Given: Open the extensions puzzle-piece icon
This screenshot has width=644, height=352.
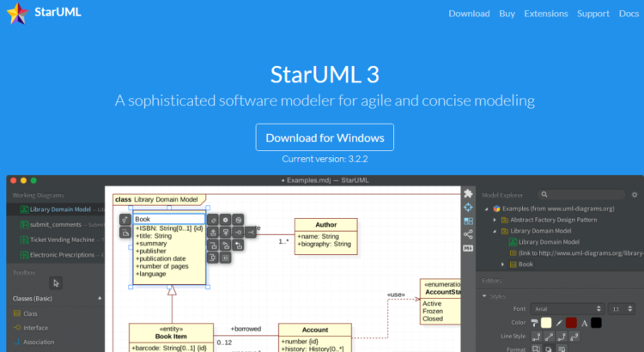Looking at the screenshot, I should [468, 194].
